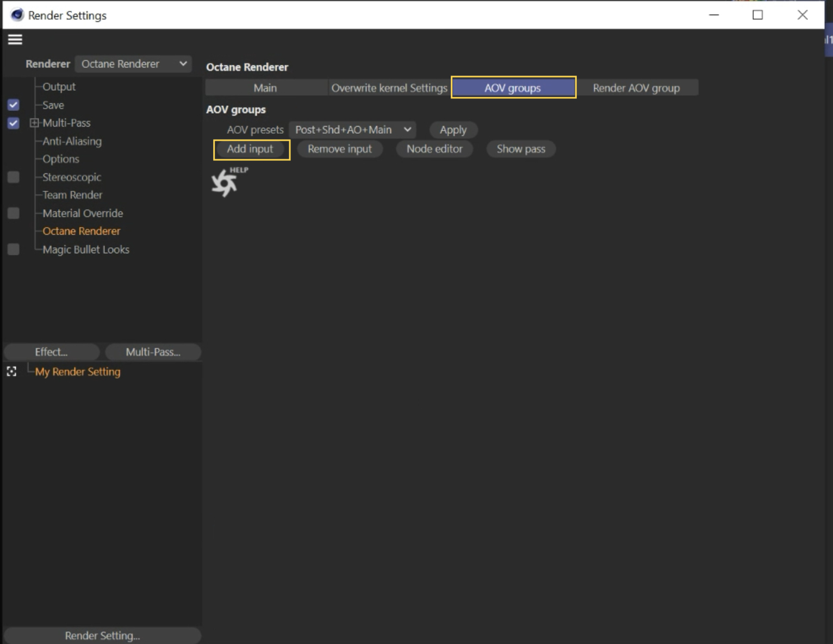The width and height of the screenshot is (833, 644).
Task: Close the Render Settings window
Action: pos(803,15)
